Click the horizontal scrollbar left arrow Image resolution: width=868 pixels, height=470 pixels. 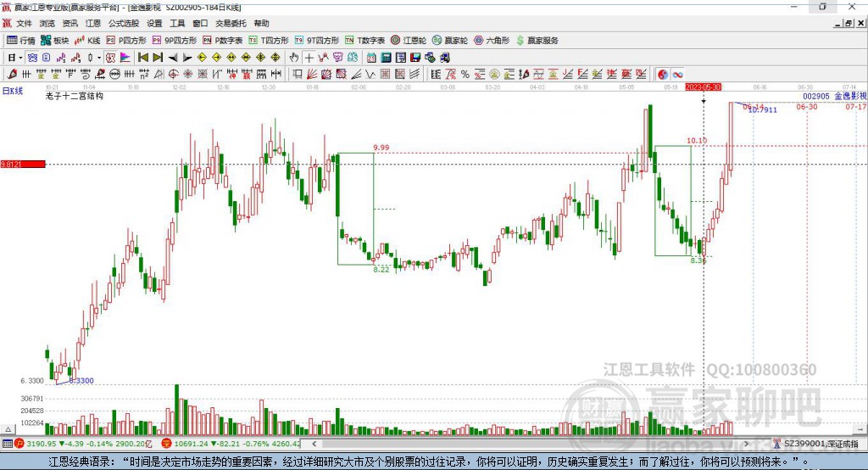click(314, 444)
